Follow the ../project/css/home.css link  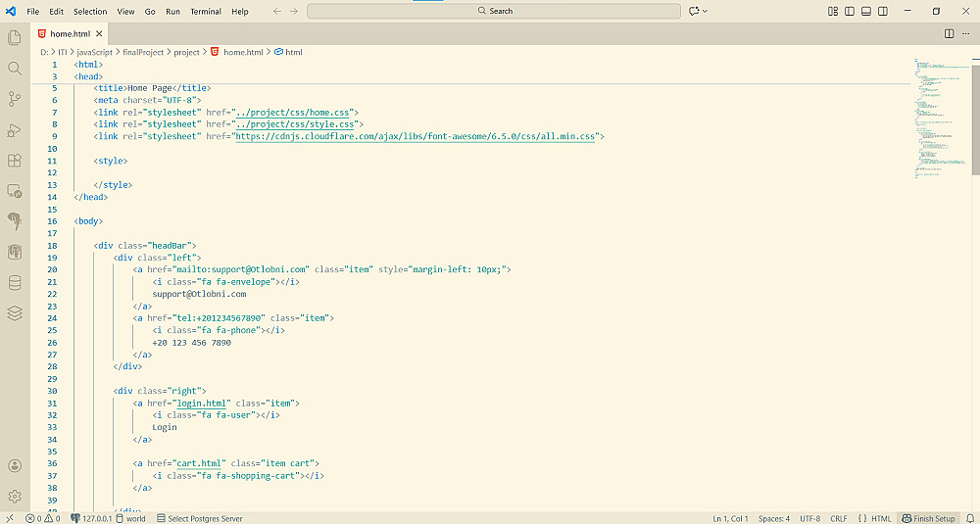pyautogui.click(x=293, y=113)
